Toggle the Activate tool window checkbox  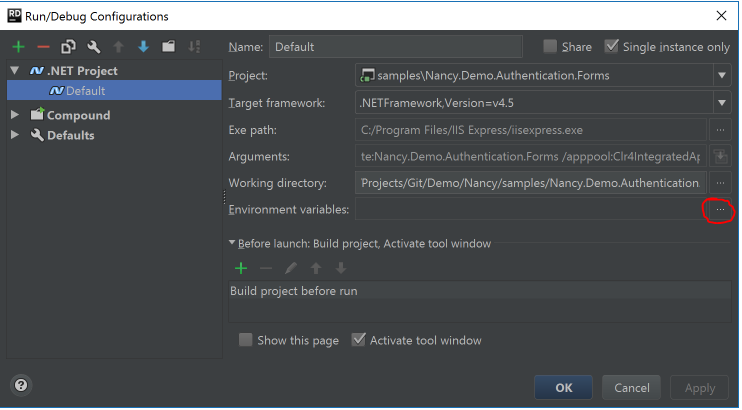coord(358,340)
